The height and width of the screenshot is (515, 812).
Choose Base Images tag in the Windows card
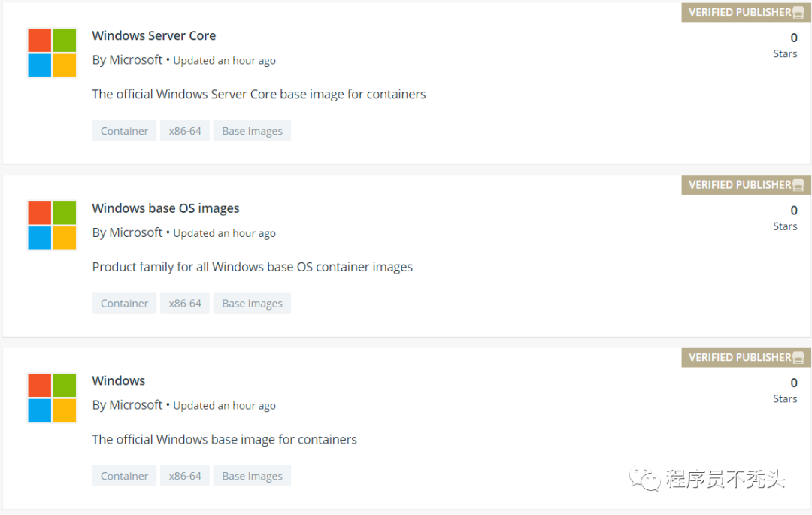[252, 476]
